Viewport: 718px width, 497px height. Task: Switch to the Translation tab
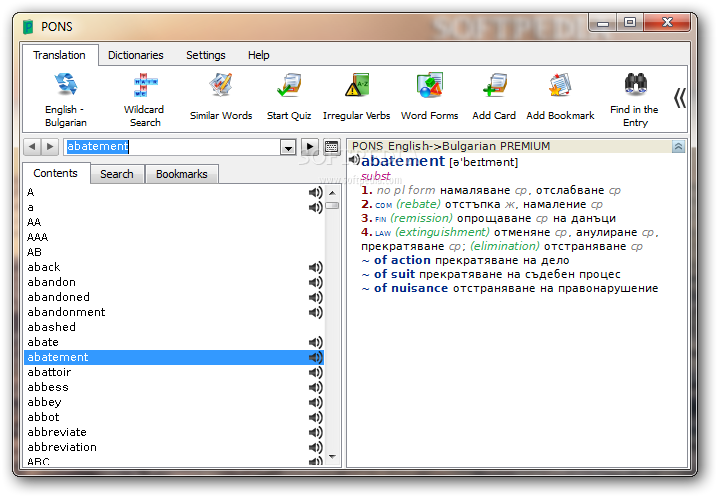point(60,55)
